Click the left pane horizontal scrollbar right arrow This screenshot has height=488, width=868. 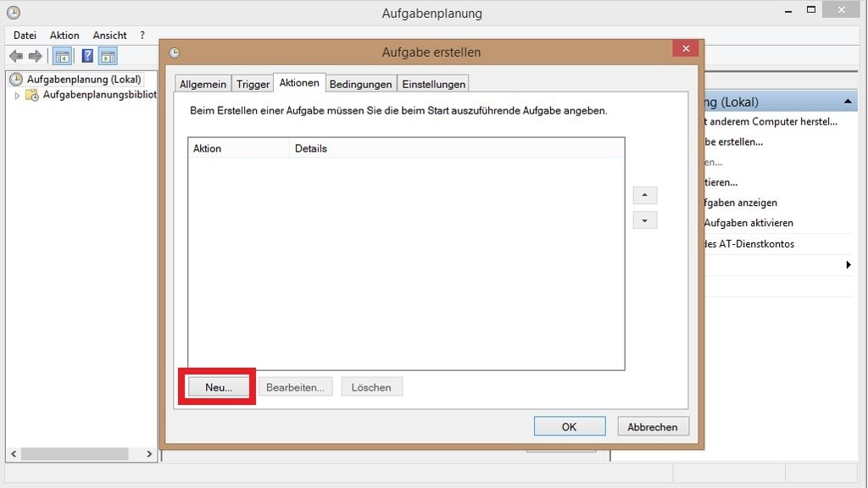pos(149,454)
